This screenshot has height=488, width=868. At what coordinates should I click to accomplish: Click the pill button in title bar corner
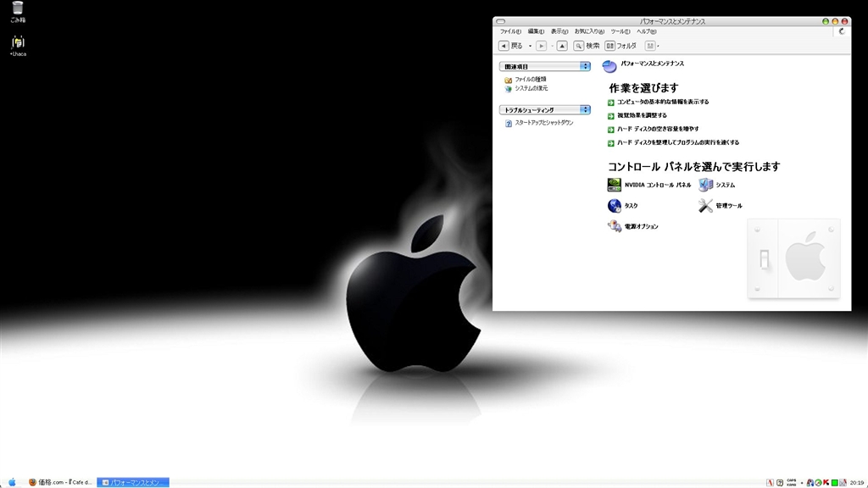click(500, 21)
